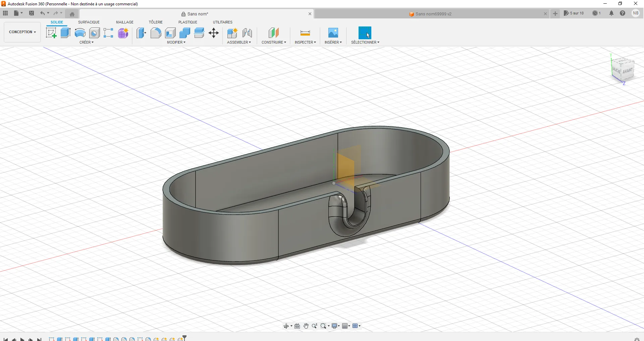This screenshot has height=341, width=644.
Task: Open the CRÉER dropdown menu
Action: (x=87, y=42)
